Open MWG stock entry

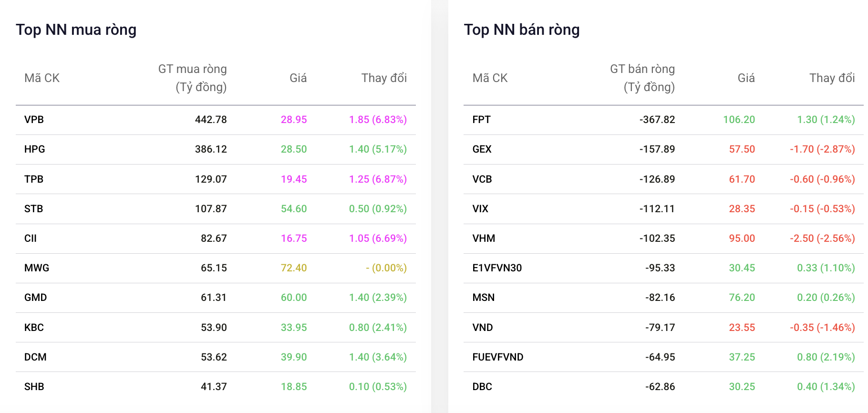(x=37, y=268)
